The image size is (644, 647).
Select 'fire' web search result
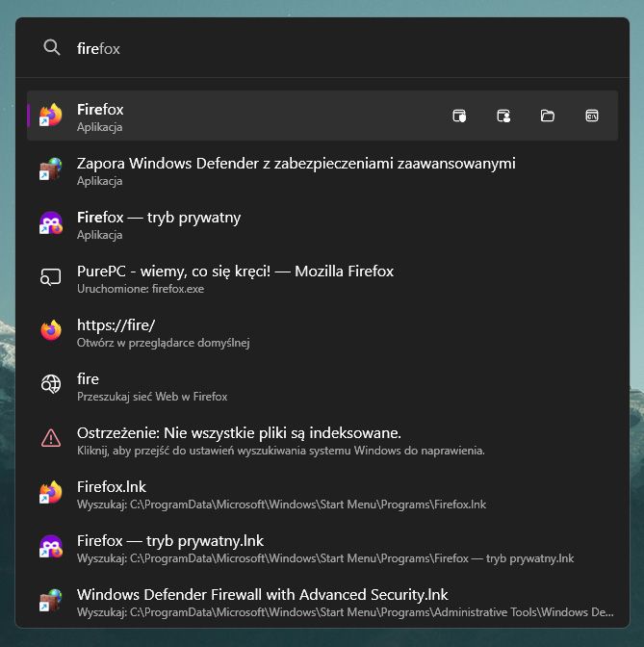click(322, 385)
